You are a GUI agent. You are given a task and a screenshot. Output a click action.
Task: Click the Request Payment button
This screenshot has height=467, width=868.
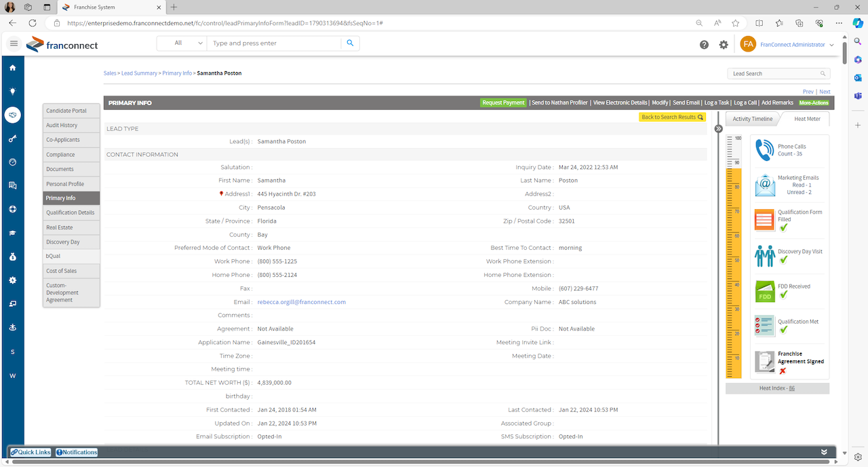point(503,102)
